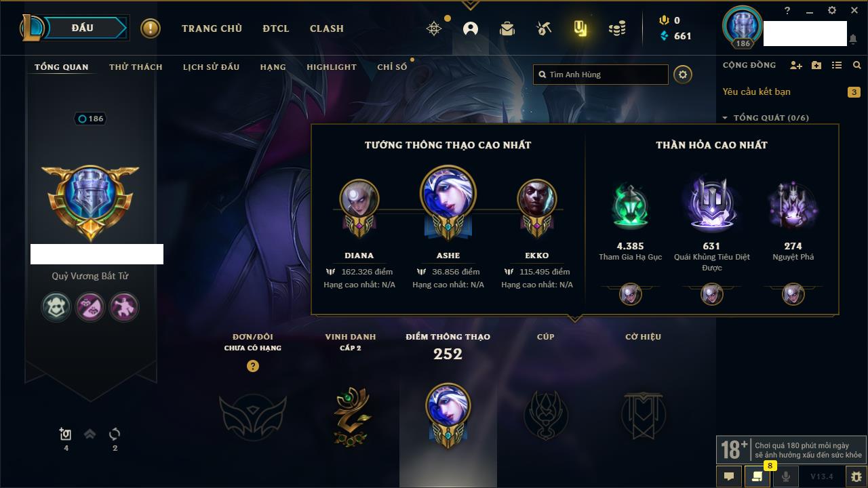Click the add friend icon
The image size is (868, 488).
[x=796, y=65]
